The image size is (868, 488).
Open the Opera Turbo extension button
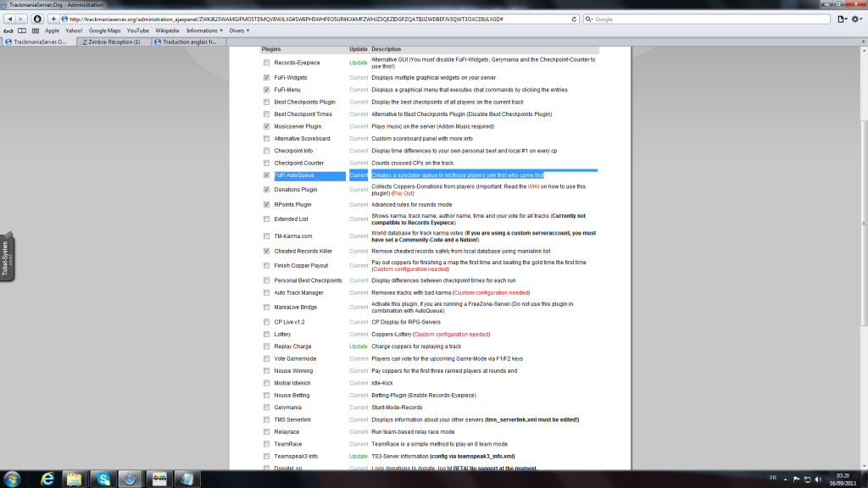37,19
